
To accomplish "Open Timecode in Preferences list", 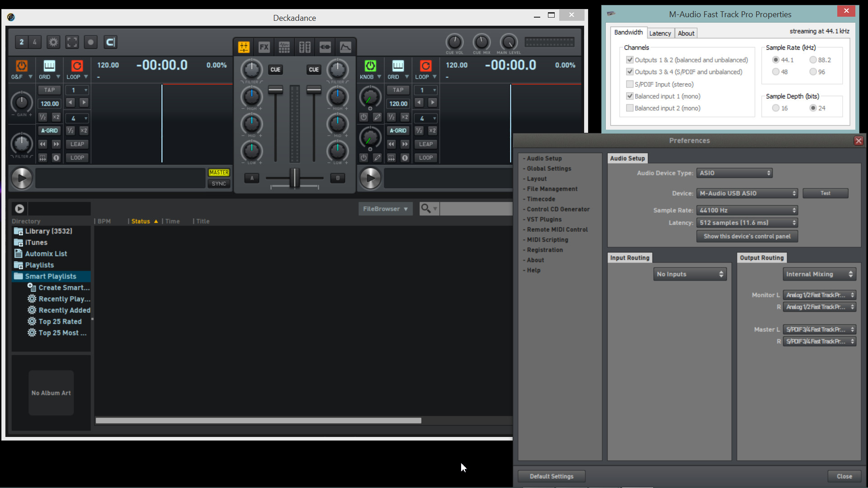I will 541,199.
